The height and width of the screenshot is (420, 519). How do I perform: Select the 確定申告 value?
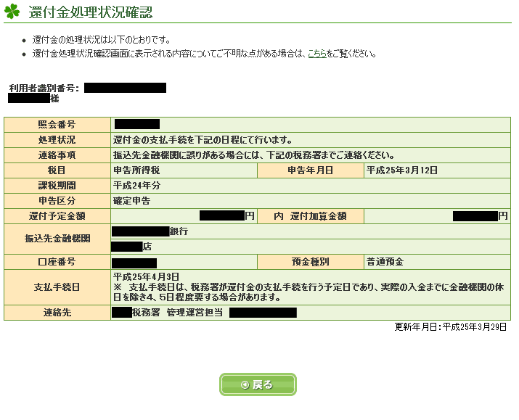coord(131,201)
